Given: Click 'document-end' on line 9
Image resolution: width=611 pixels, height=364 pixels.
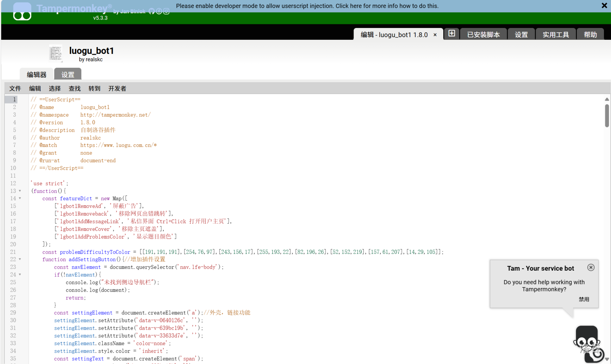Looking at the screenshot, I should point(98,160).
